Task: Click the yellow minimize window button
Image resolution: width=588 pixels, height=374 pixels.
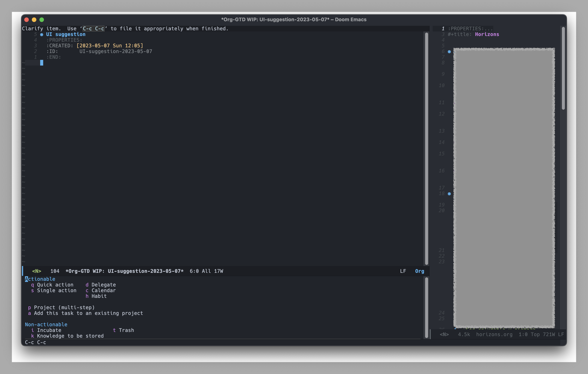Action: coord(34,20)
